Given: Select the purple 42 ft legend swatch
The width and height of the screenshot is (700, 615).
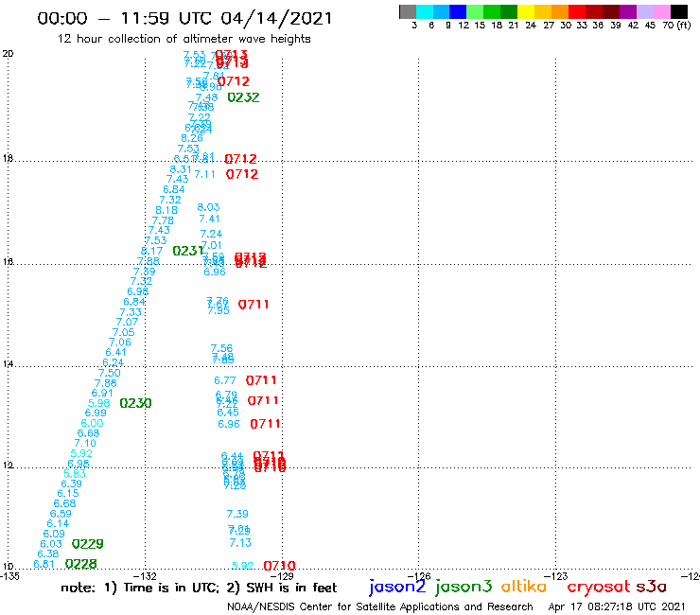Looking at the screenshot, I should [628, 12].
